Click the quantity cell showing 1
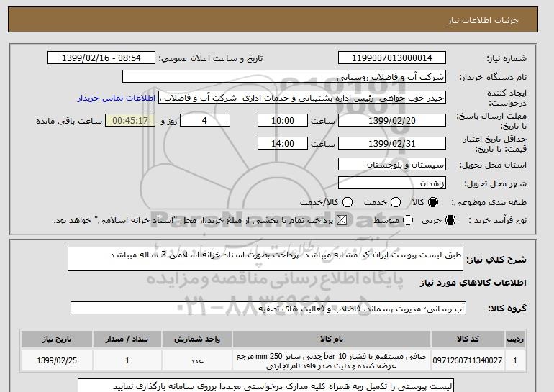Image resolution: width=554 pixels, height=392 pixels. [127, 360]
